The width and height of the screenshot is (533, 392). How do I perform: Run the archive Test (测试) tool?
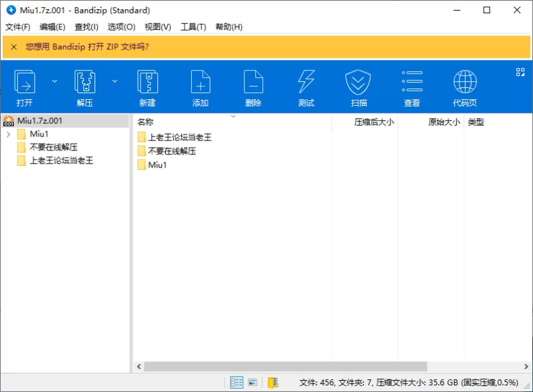pyautogui.click(x=306, y=81)
